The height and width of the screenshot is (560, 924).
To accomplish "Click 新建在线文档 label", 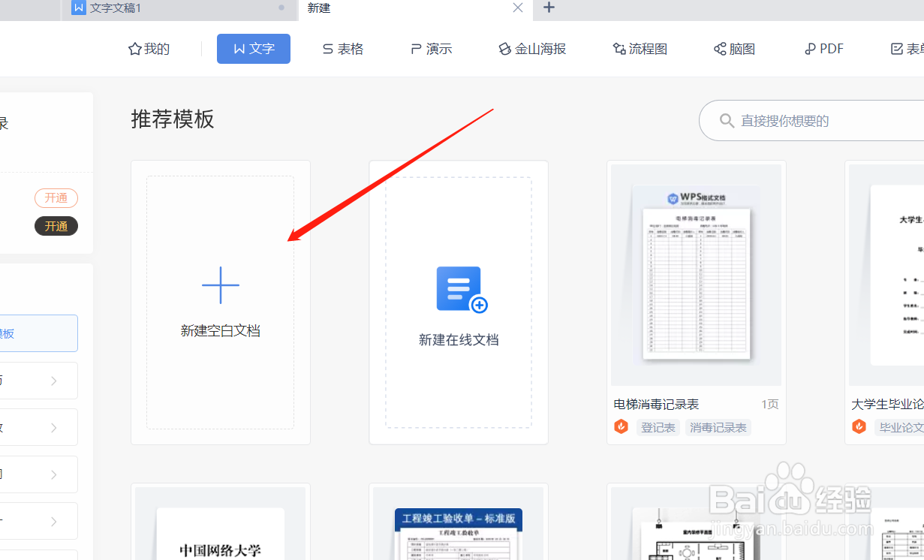I will coord(459,340).
